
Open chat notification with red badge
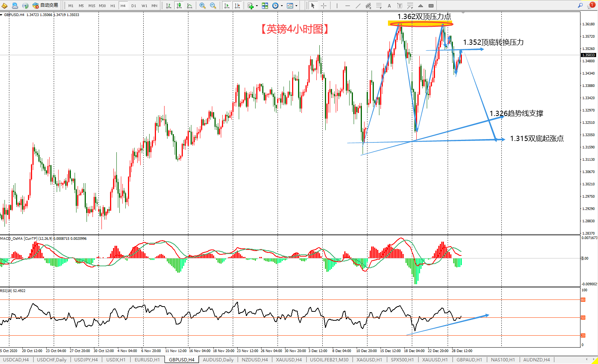point(591,5)
